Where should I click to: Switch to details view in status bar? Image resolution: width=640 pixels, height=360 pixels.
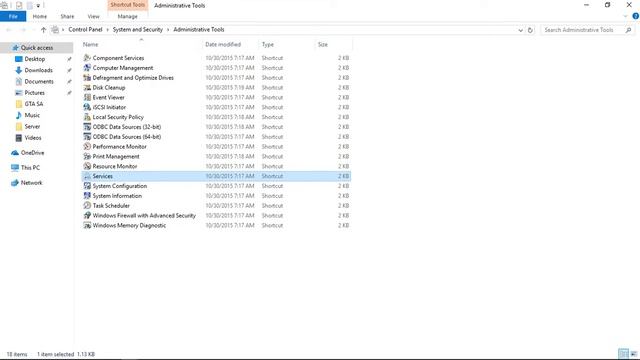[x=623, y=354]
